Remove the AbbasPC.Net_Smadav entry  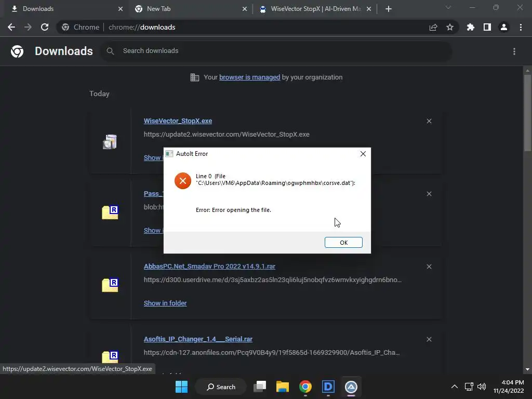pos(429,267)
